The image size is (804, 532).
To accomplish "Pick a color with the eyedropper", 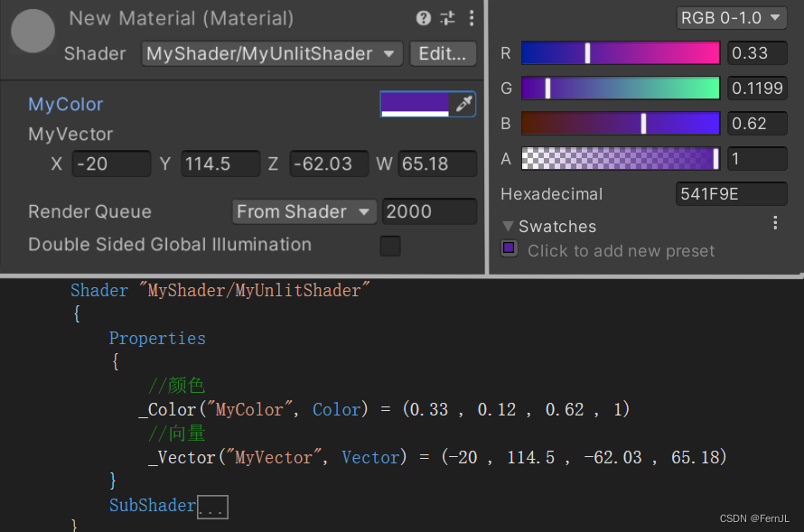I will (463, 104).
